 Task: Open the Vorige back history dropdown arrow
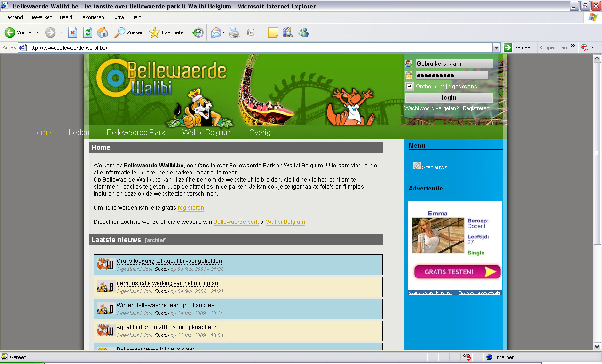pyautogui.click(x=38, y=32)
